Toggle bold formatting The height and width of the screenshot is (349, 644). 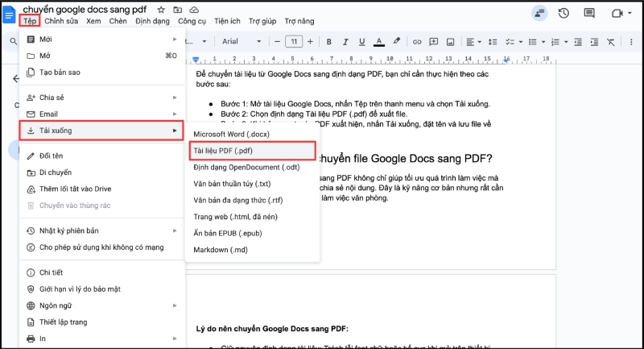pyautogui.click(x=328, y=42)
